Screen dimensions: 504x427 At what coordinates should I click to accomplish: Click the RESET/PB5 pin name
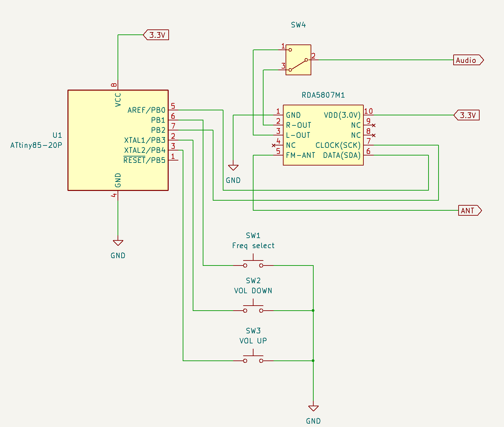click(145, 160)
